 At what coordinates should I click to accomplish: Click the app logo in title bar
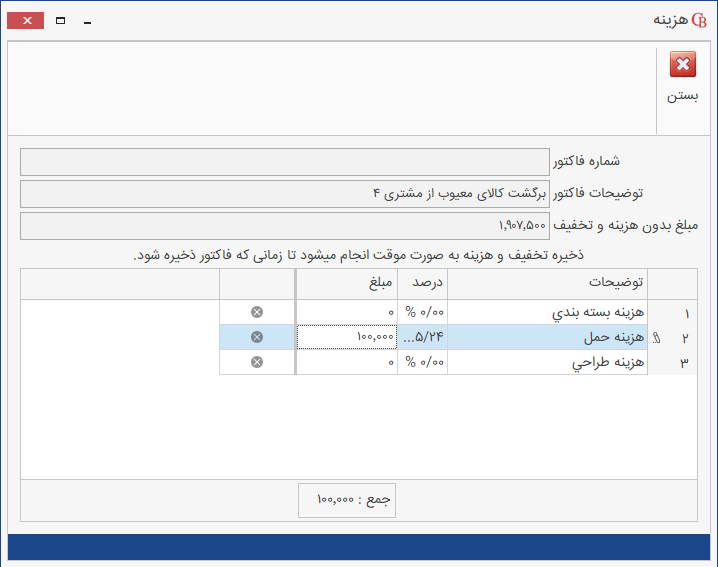point(698,20)
